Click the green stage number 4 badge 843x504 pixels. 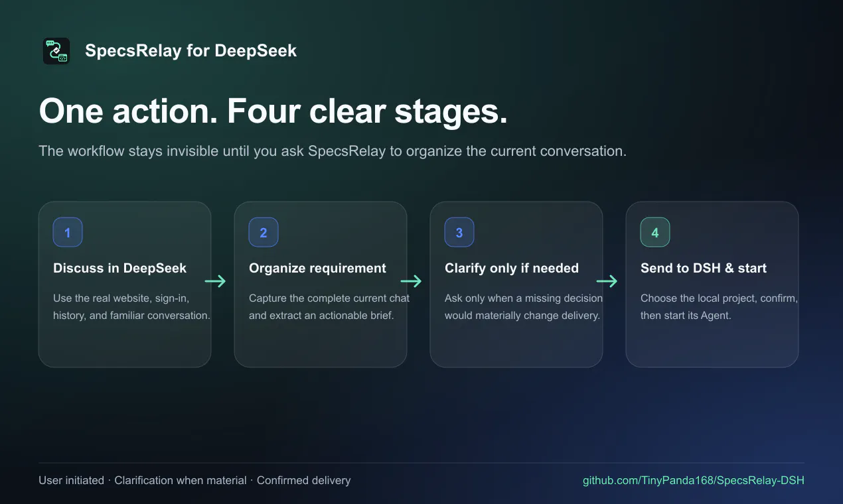(x=655, y=233)
